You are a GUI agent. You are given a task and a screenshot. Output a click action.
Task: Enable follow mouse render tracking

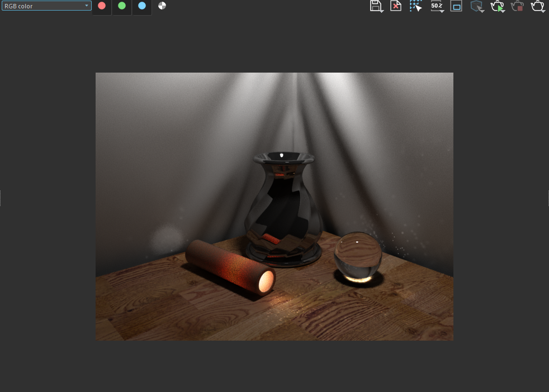pyautogui.click(x=415, y=6)
